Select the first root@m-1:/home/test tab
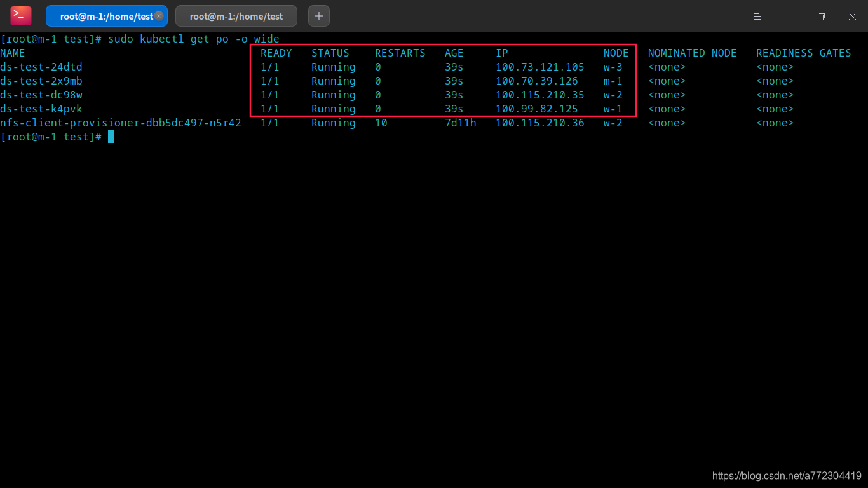 (x=107, y=17)
